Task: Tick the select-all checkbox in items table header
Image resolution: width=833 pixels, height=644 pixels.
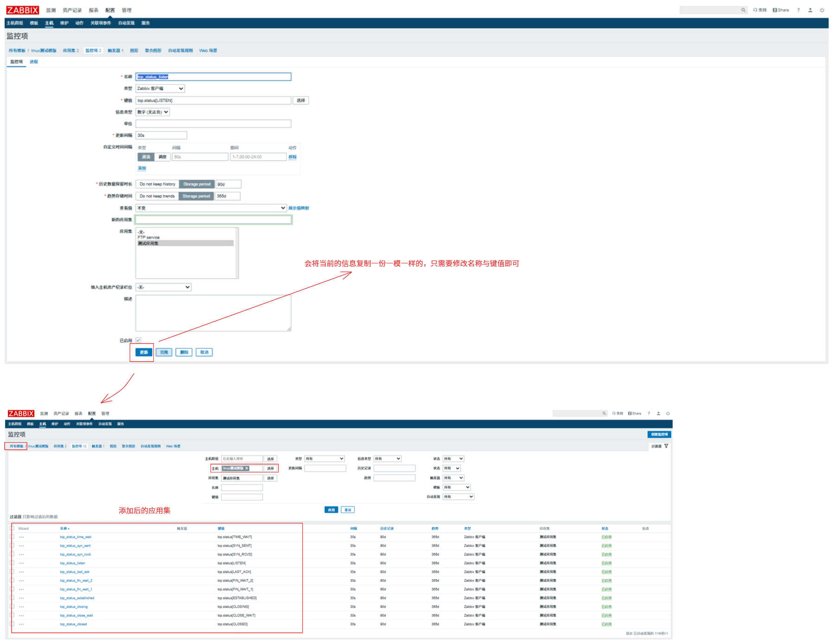Action: click(x=13, y=528)
